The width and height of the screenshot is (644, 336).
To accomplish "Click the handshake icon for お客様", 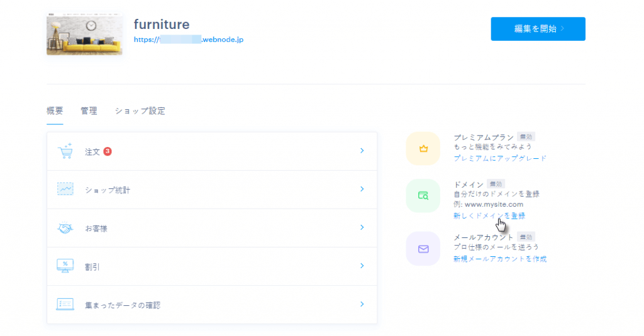I will pyautogui.click(x=65, y=228).
